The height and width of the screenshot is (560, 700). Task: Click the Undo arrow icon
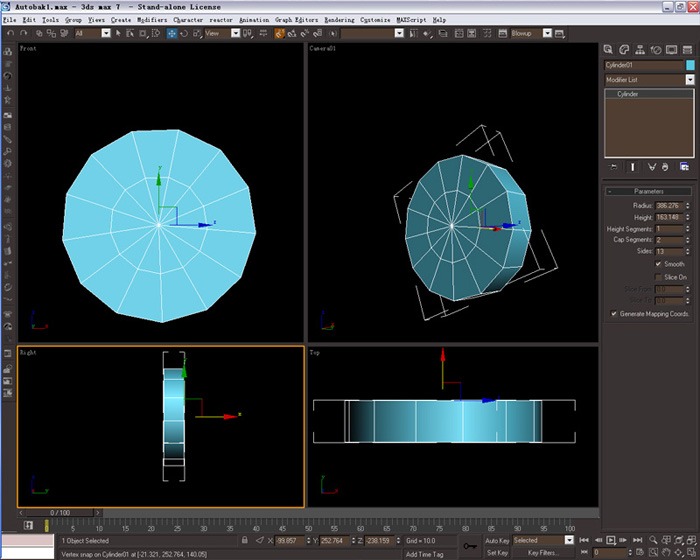tap(11, 33)
